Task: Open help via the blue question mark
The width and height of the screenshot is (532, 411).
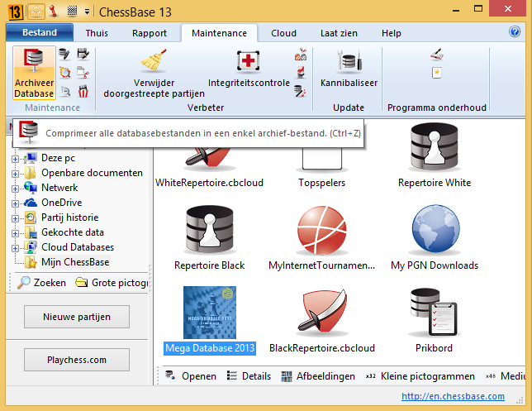Action: click(515, 31)
